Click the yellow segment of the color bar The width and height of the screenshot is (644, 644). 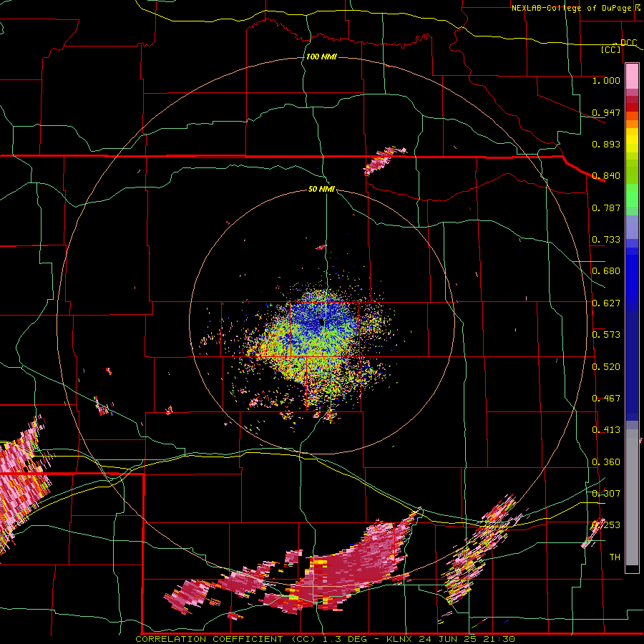[632, 141]
